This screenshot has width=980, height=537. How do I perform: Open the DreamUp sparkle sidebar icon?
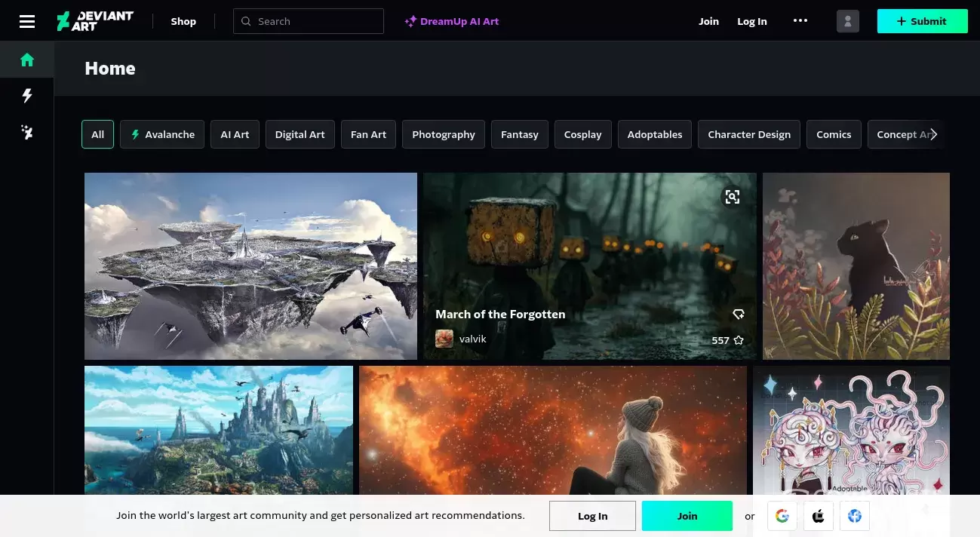(27, 133)
